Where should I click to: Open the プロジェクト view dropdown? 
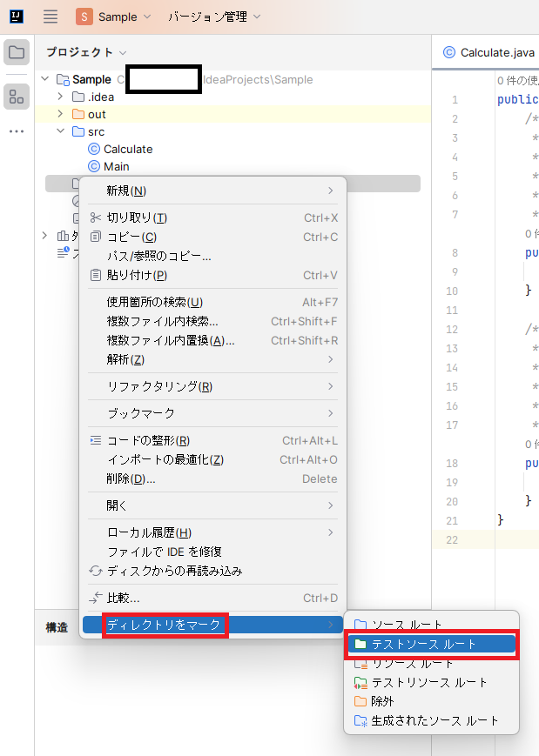click(86, 52)
